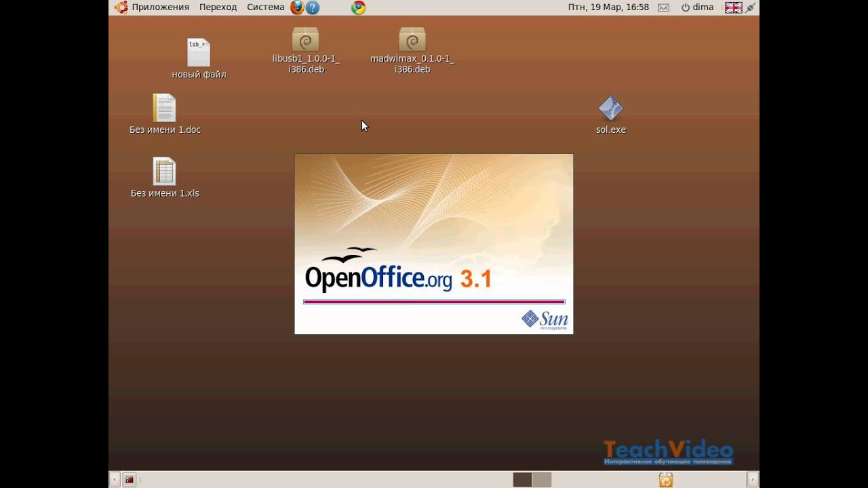
Task: Open the calendar from the date and time
Action: click(608, 7)
